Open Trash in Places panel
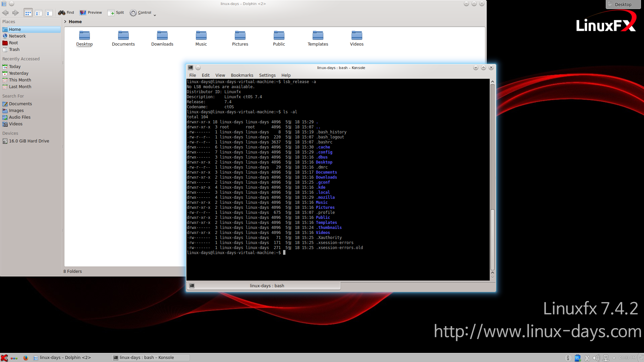The image size is (644, 362). [x=31, y=50]
